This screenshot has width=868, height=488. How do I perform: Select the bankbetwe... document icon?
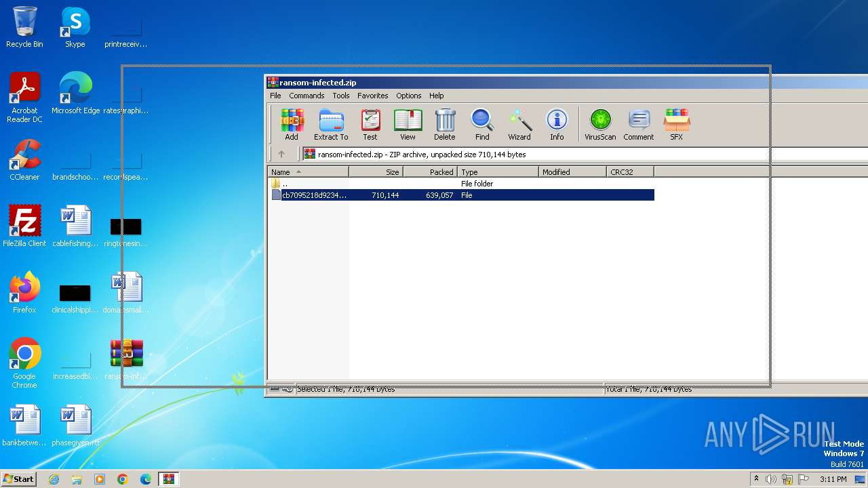tap(24, 426)
